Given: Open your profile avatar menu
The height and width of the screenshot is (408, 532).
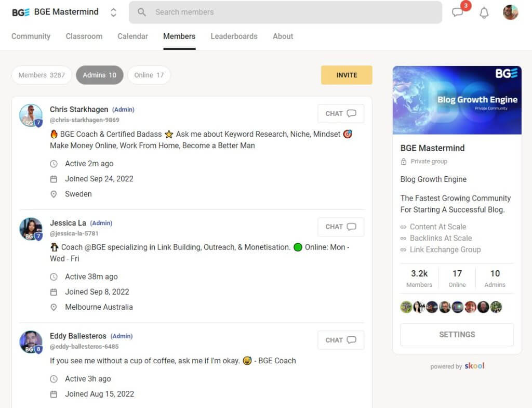Looking at the screenshot, I should pos(510,11).
